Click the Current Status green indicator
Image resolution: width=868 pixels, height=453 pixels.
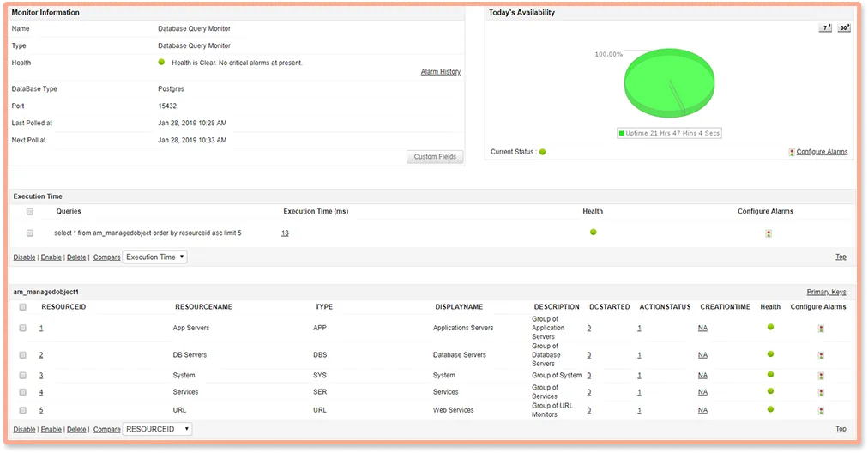pyautogui.click(x=542, y=152)
